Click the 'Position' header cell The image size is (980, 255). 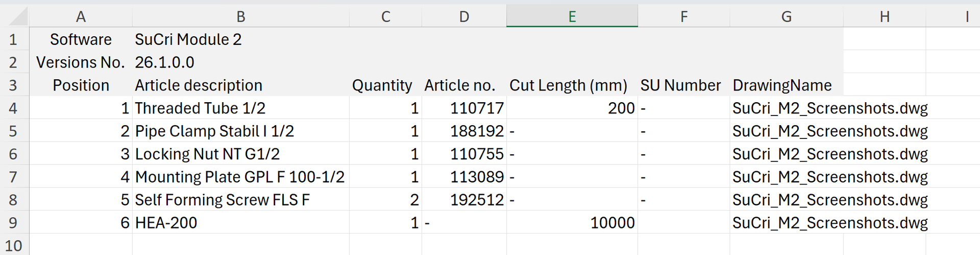[x=81, y=85]
